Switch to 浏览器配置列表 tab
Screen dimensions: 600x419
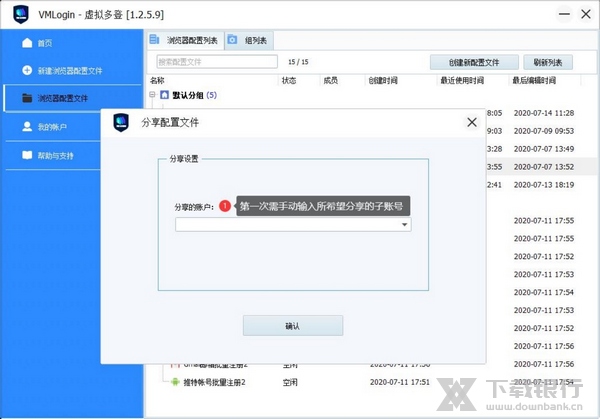pyautogui.click(x=186, y=40)
